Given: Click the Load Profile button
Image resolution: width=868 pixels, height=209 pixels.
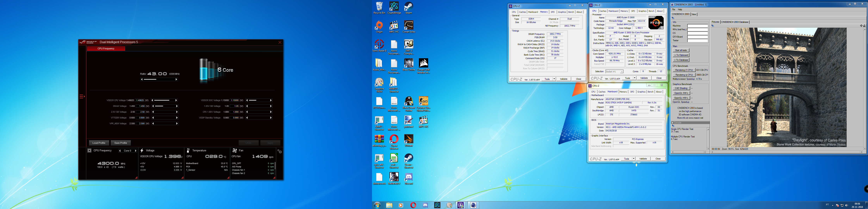Looking at the screenshot, I should (99, 143).
